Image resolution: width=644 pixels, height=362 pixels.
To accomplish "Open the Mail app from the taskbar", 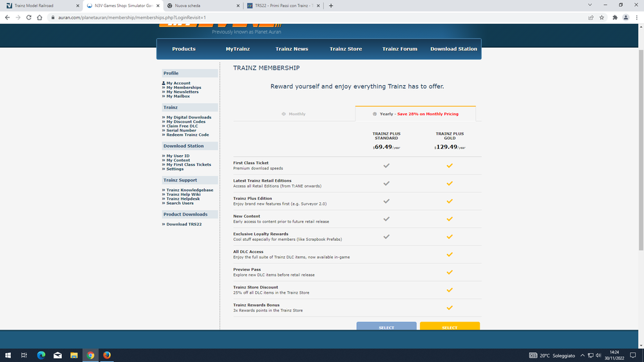I will (x=57, y=355).
